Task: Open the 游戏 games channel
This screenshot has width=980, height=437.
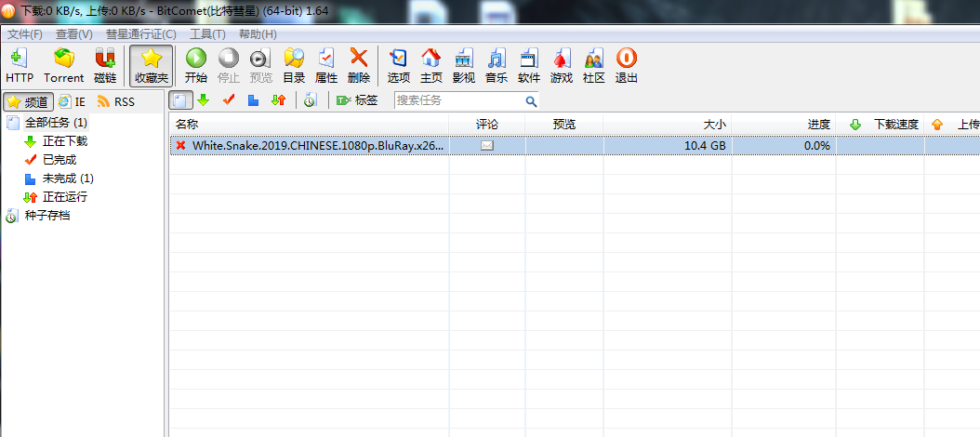Action: pos(562,66)
